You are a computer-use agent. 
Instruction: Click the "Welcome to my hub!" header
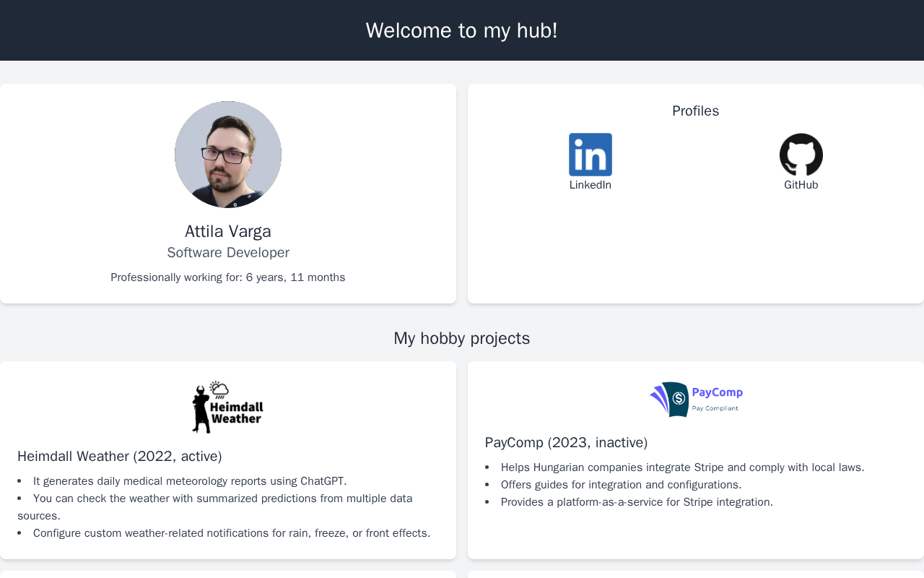pyautogui.click(x=461, y=30)
